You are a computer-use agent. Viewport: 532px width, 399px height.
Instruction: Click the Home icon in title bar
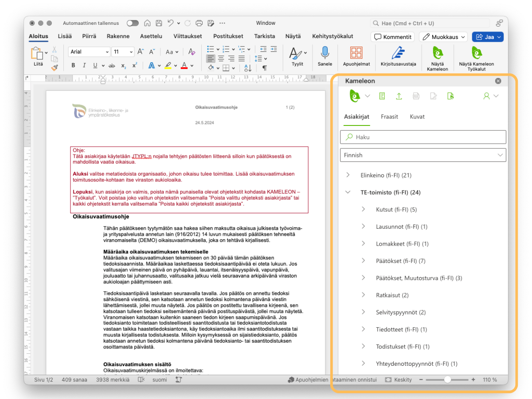pos(147,23)
